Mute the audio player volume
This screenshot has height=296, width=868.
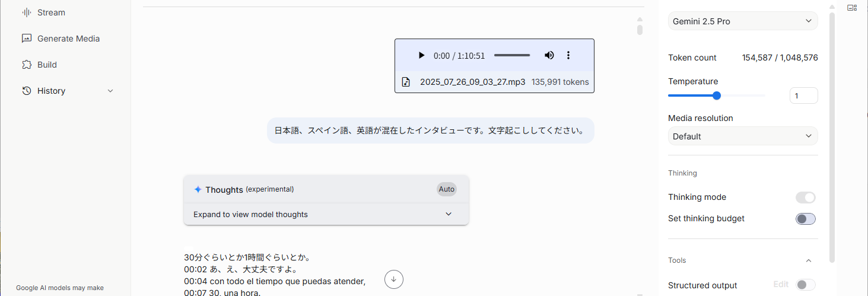tap(549, 55)
